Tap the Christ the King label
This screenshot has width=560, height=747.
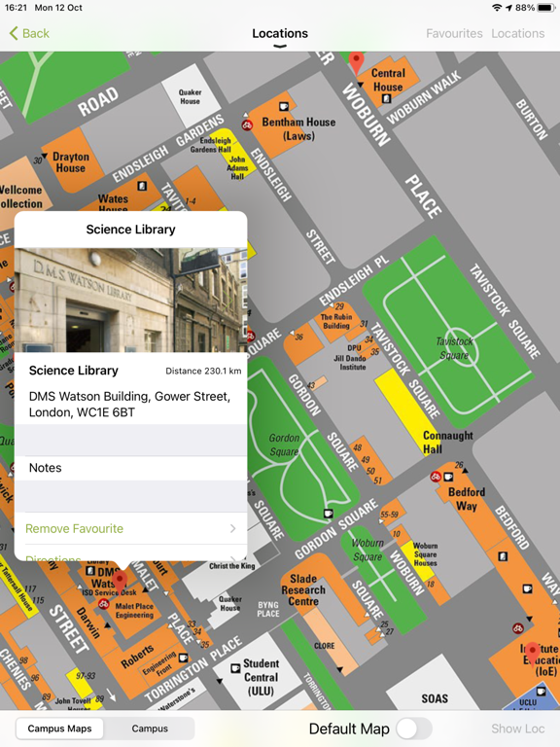[x=232, y=566]
